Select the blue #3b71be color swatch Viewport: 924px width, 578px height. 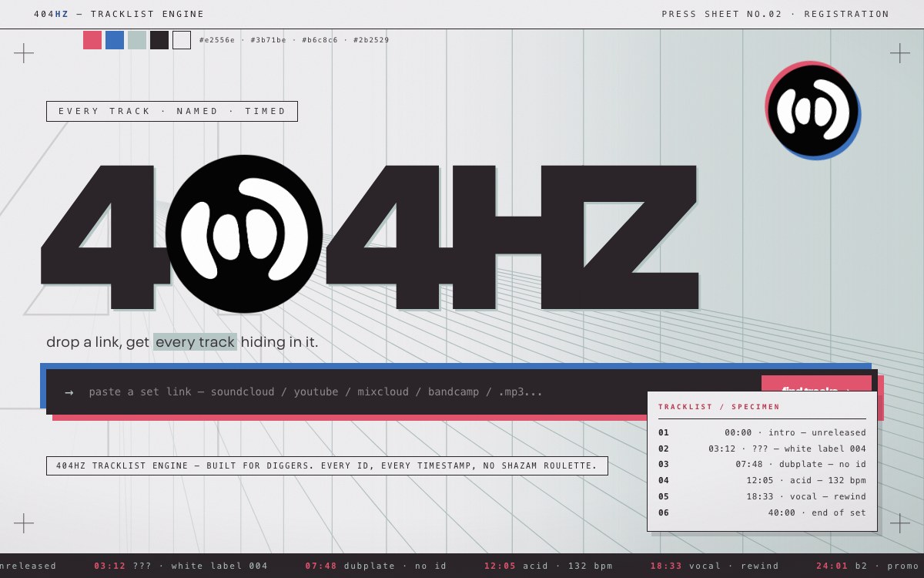[x=115, y=40]
